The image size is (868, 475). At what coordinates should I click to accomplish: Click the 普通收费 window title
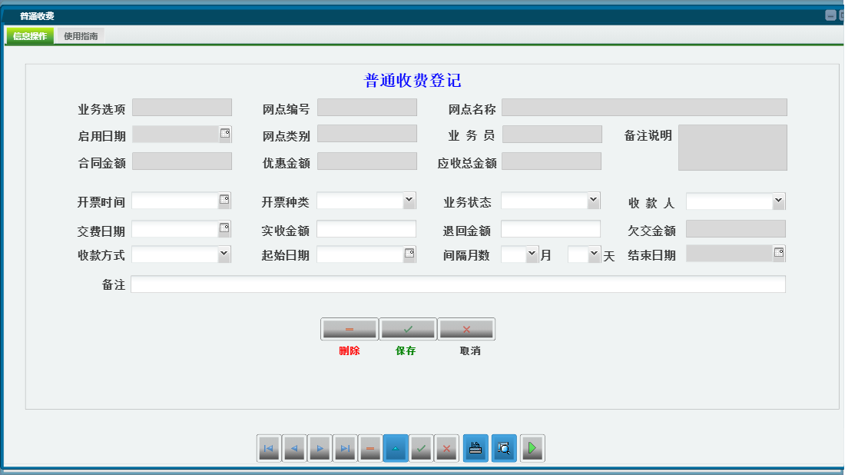(x=37, y=16)
